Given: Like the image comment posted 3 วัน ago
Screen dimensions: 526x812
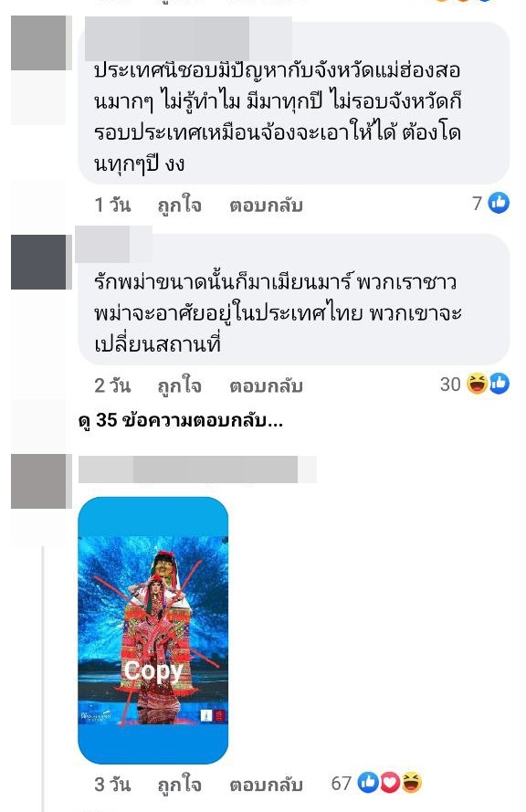Looking at the screenshot, I should [179, 785].
